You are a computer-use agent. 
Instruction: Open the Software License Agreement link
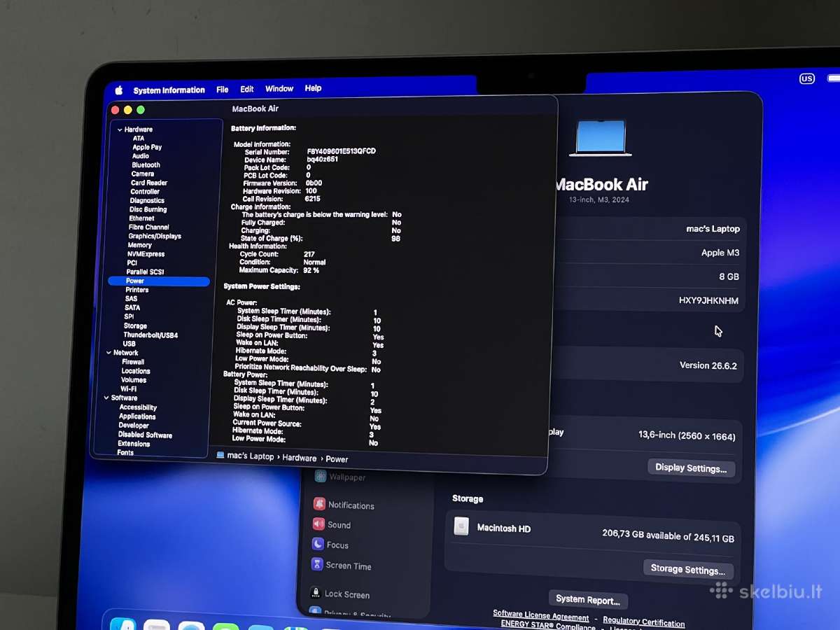[541, 616]
